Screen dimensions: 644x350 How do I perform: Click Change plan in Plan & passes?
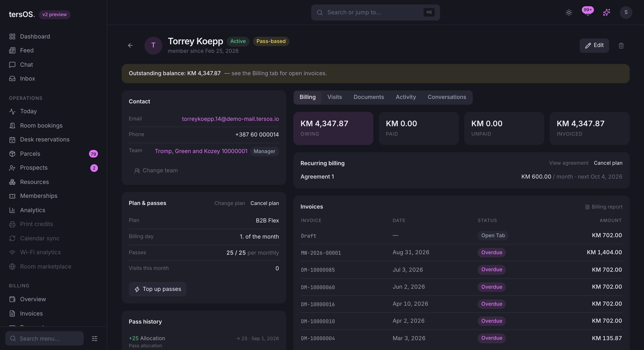[229, 203]
